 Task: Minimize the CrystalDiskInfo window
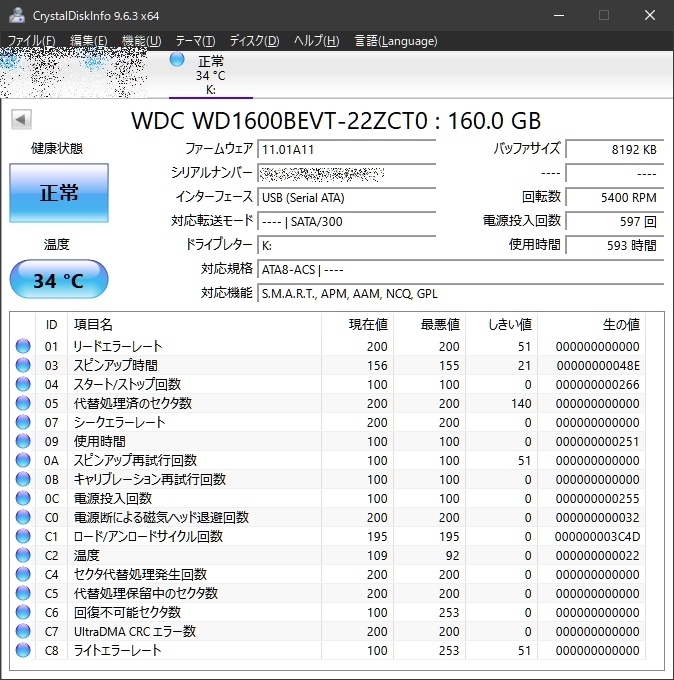point(559,16)
